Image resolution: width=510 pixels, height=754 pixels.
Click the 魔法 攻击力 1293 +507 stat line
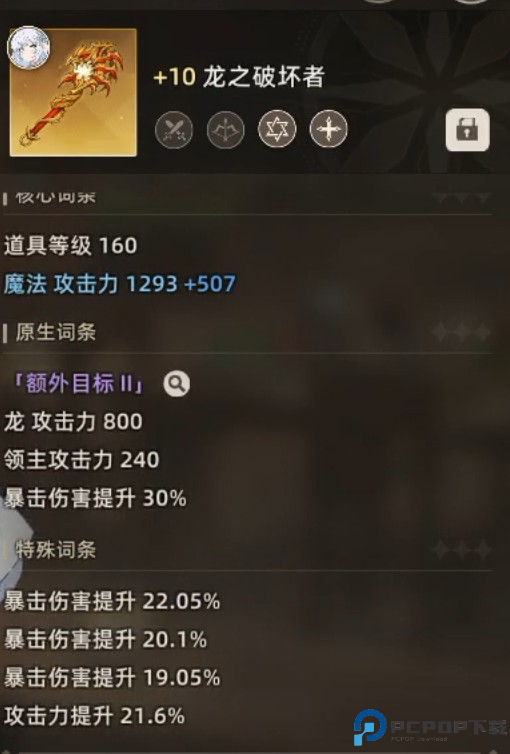[x=120, y=284]
